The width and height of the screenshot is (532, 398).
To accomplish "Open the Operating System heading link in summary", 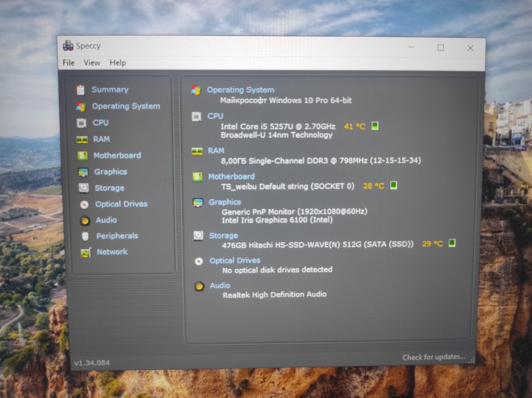I will tap(241, 90).
